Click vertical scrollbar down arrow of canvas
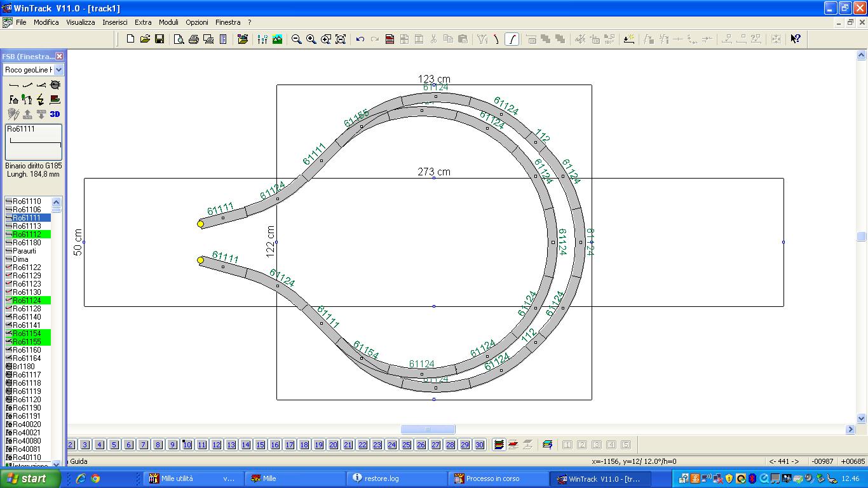 tap(862, 419)
